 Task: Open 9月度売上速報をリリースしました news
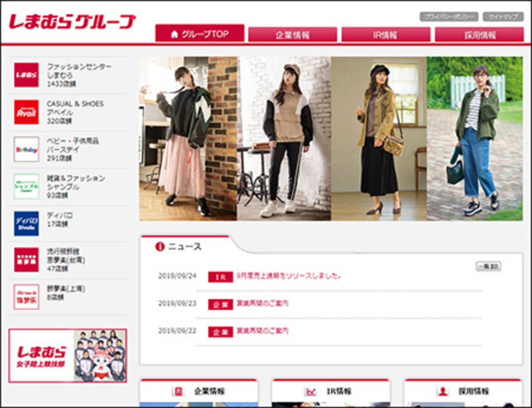point(289,276)
